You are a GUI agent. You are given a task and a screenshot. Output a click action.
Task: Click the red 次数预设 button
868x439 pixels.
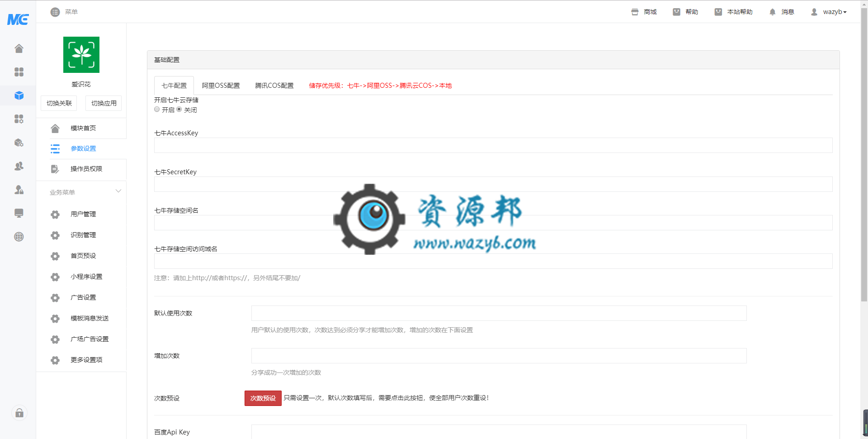(263, 398)
